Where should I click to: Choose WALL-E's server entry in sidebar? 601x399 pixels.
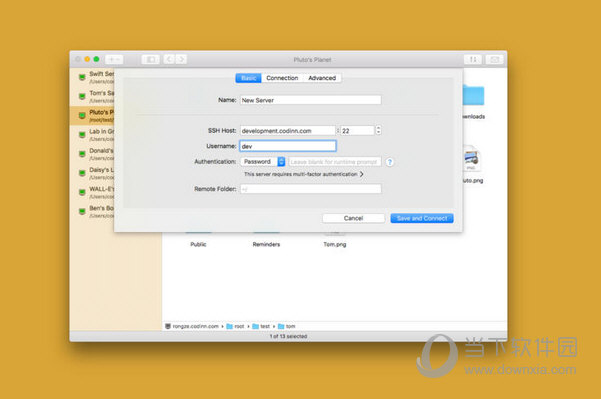point(92,192)
